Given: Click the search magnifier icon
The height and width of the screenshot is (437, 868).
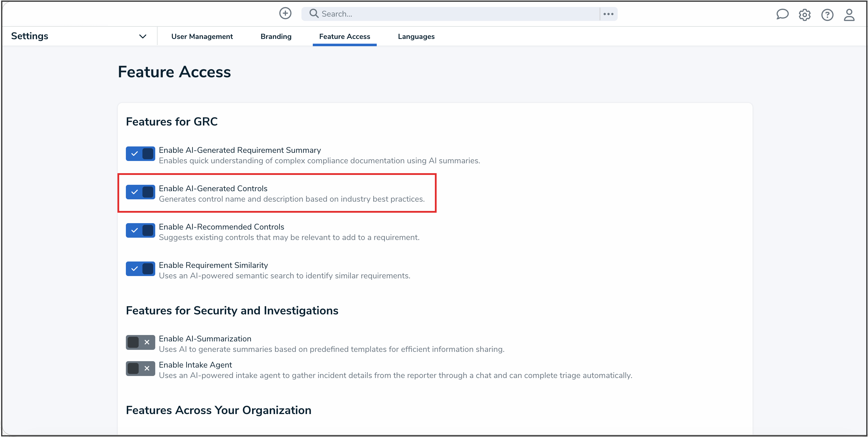Looking at the screenshot, I should click(314, 13).
